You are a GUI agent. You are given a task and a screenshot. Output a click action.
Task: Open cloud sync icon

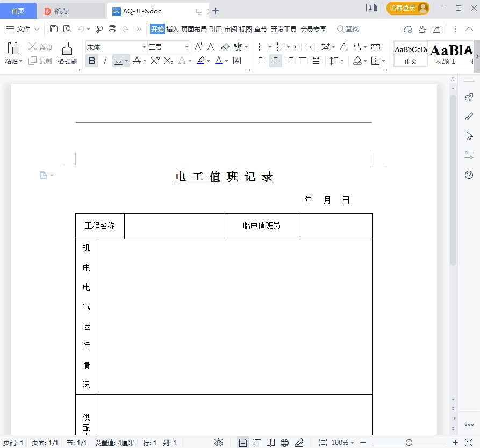[408, 30]
